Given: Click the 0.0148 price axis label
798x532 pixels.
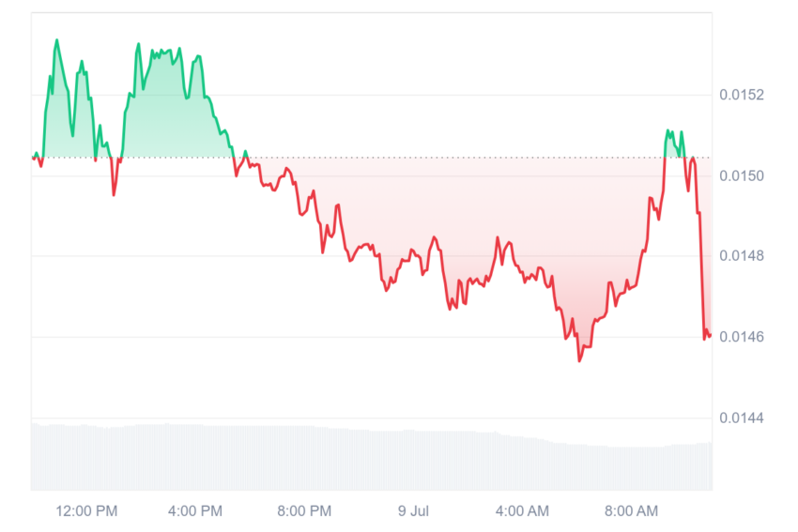Looking at the screenshot, I should click(741, 256).
